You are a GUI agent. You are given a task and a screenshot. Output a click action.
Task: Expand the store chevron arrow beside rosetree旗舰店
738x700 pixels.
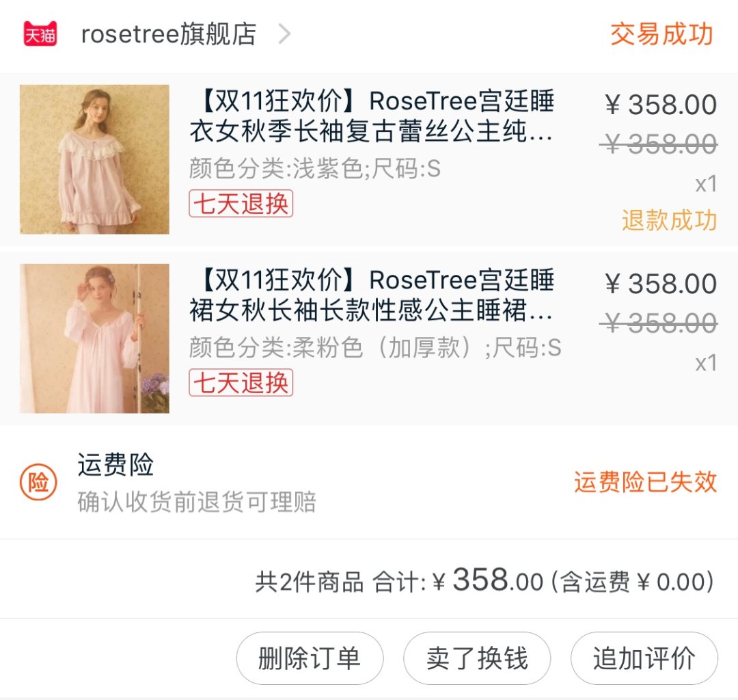point(284,34)
